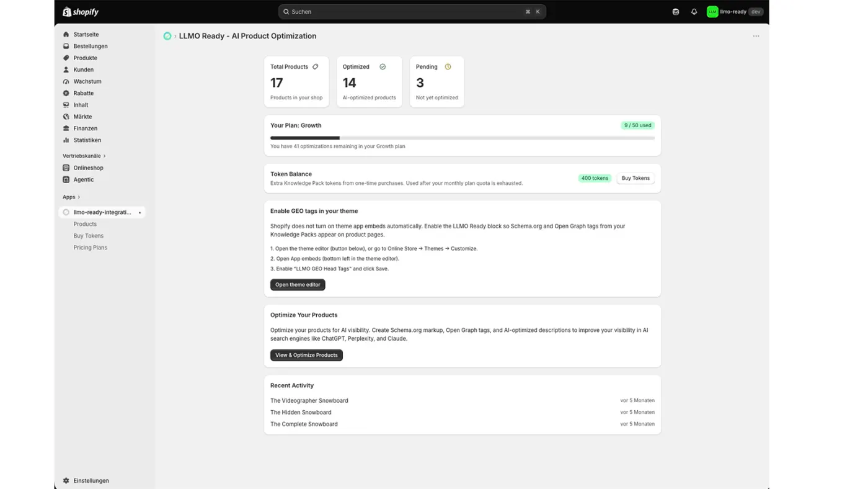Image resolution: width=868 pixels, height=489 pixels.
Task: Open the Kunden person icon
Action: click(x=66, y=70)
